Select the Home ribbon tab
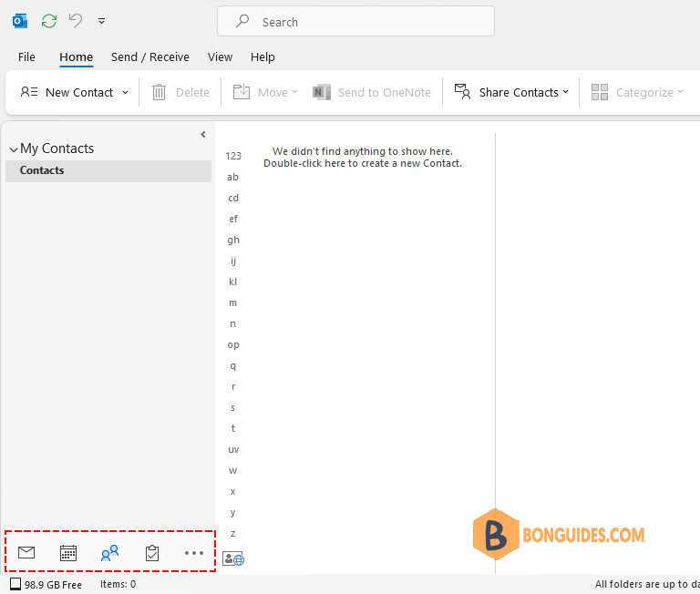This screenshot has width=700, height=594. (x=77, y=57)
